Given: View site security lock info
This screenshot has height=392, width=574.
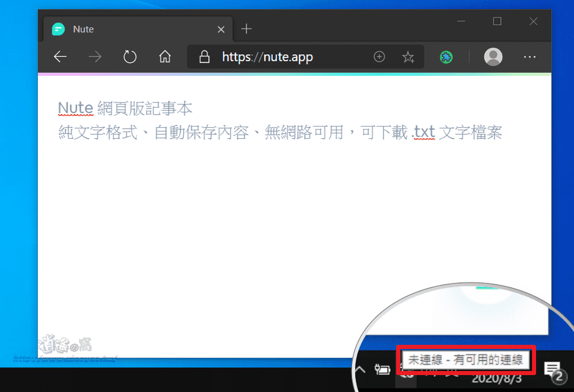Looking at the screenshot, I should [x=204, y=57].
